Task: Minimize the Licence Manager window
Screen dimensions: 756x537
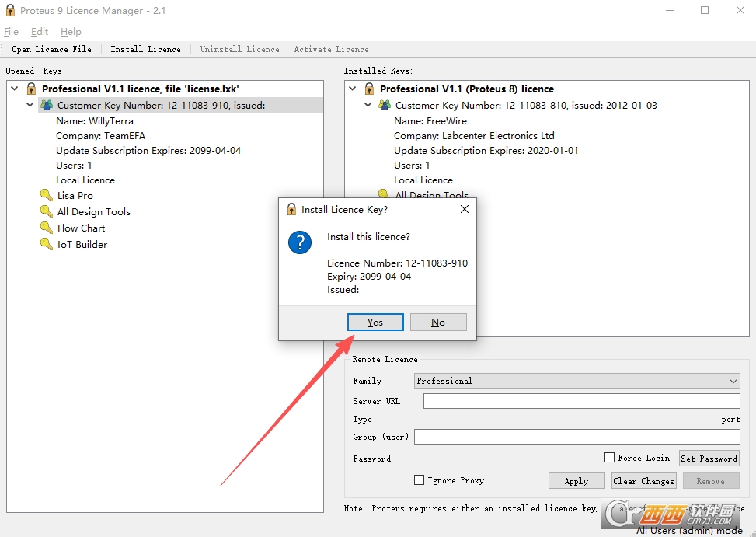Action: click(x=669, y=10)
